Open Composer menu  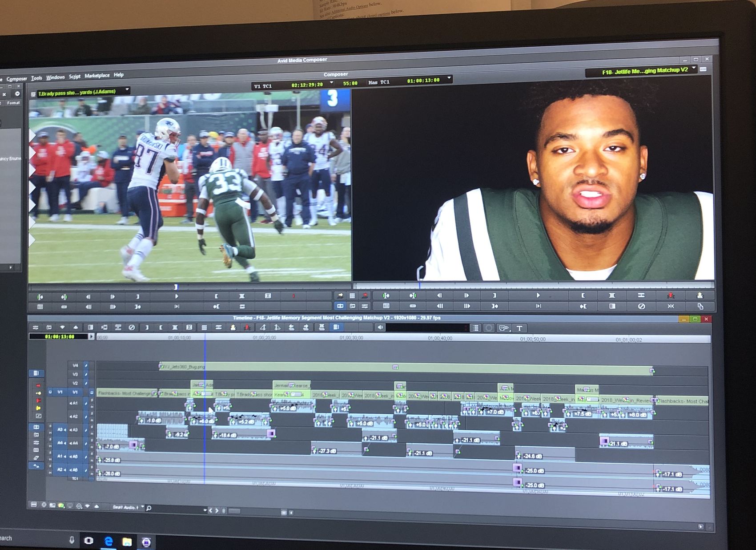[17, 79]
